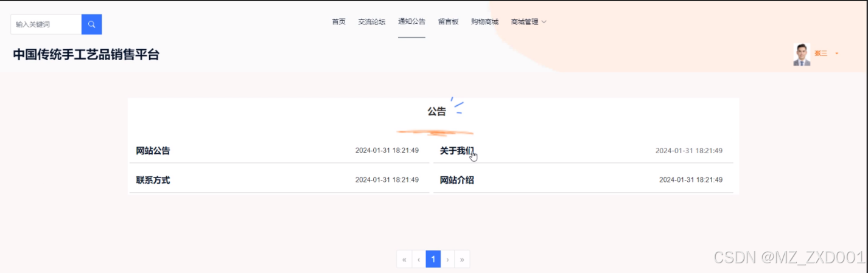Open the 联系方式 announcement
Screen dimensions: 868x273
153,181
